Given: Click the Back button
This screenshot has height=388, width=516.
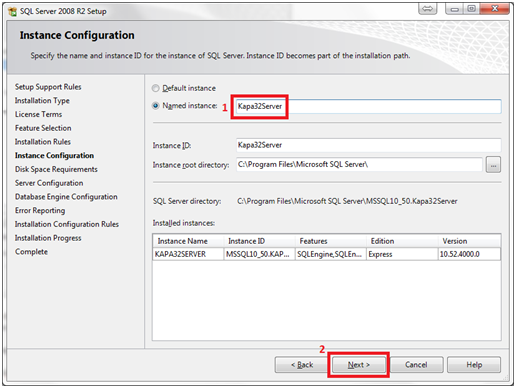Looking at the screenshot, I should click(301, 365).
